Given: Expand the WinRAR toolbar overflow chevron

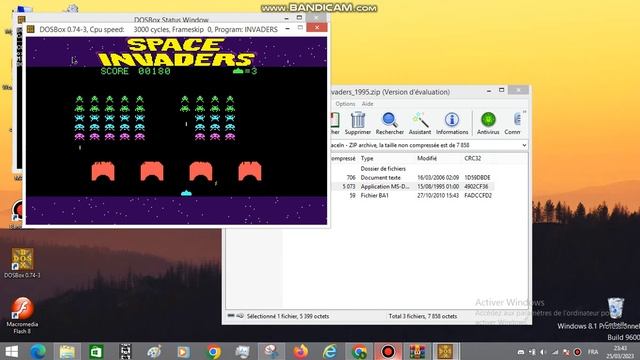Looking at the screenshot, I should (524, 112).
